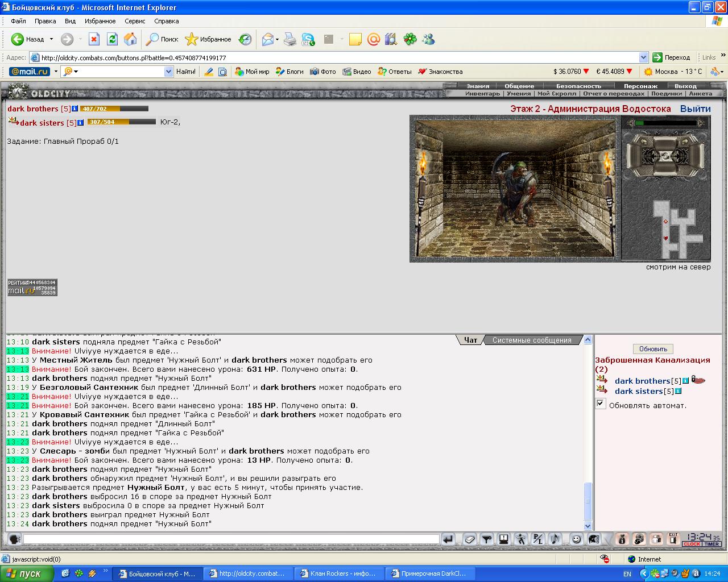Open the money bag info icon
The width and height of the screenshot is (728, 582).
622,539
